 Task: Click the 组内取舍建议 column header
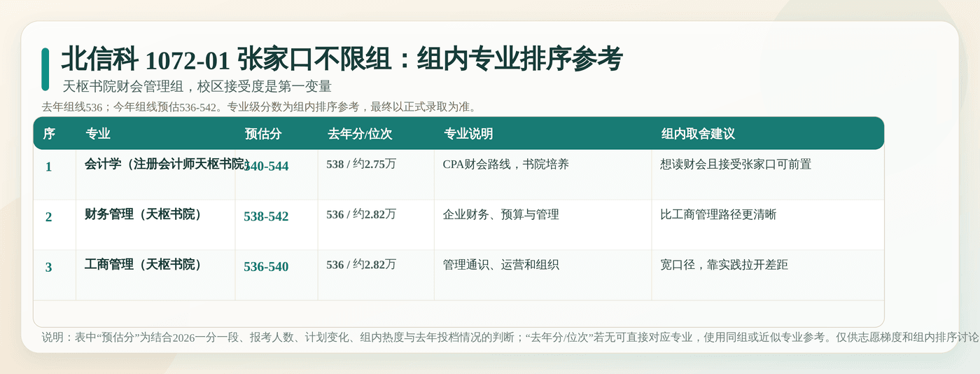click(x=698, y=134)
